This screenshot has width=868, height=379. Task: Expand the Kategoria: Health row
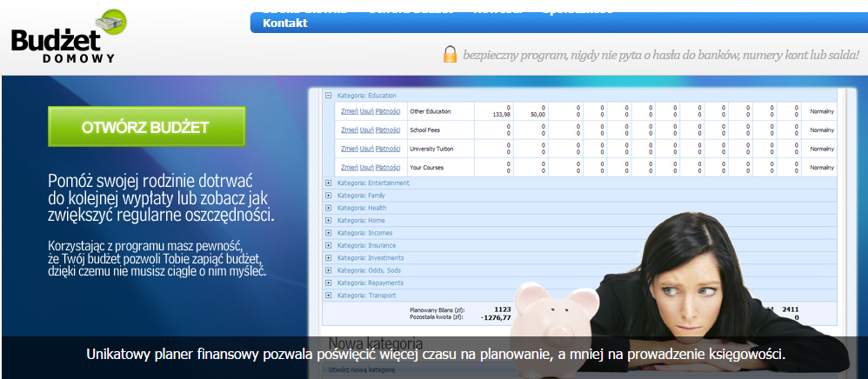(328, 208)
